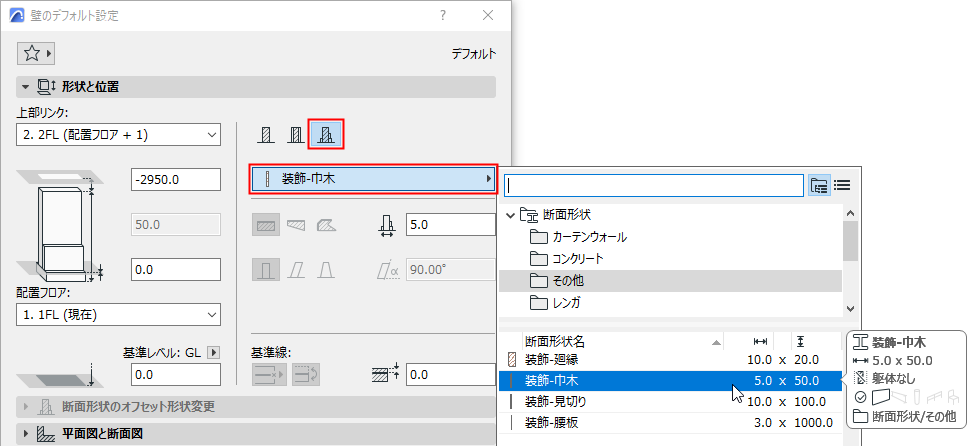Screen dimensions: 967x446
Task: Open the favorites star button
Action: point(36,54)
